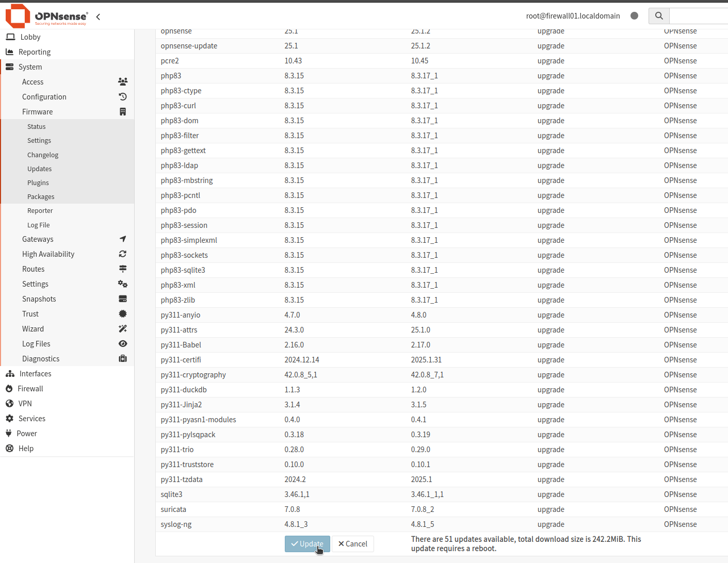
Task: Open Firmware Log File page
Action: [x=39, y=225]
